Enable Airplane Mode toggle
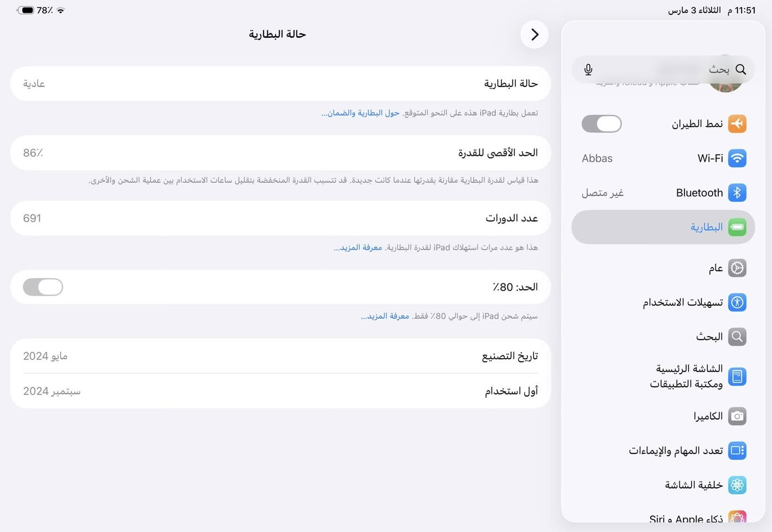 (x=602, y=124)
